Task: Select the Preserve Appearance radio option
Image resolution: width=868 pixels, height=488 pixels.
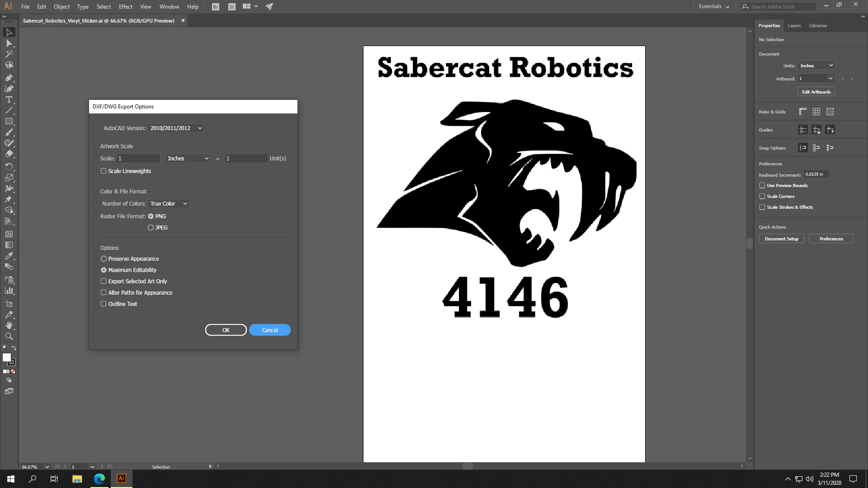Action: (104, 259)
